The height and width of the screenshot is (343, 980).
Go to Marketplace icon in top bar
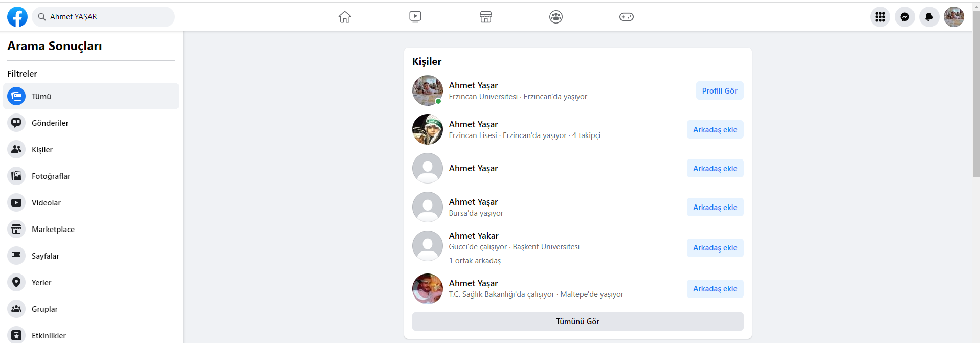coord(486,17)
